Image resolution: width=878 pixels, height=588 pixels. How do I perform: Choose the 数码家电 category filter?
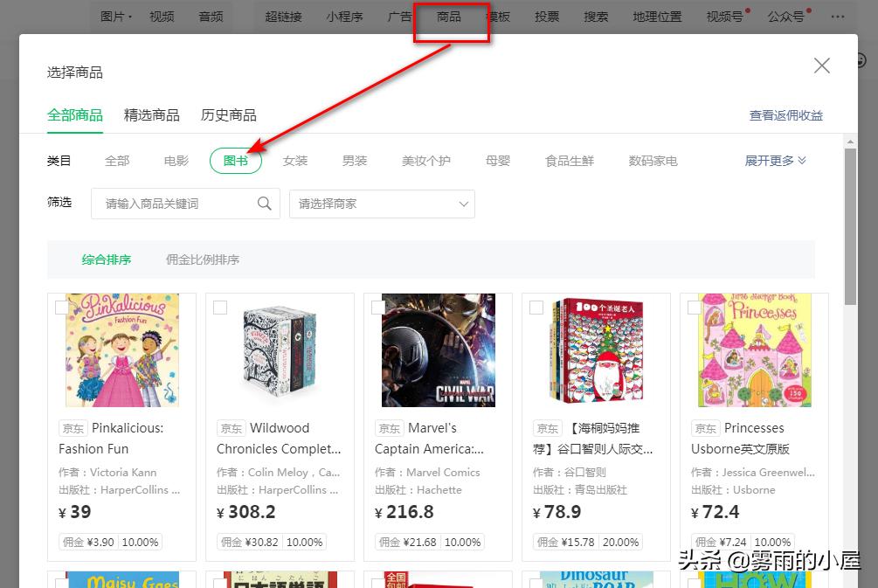(x=653, y=161)
